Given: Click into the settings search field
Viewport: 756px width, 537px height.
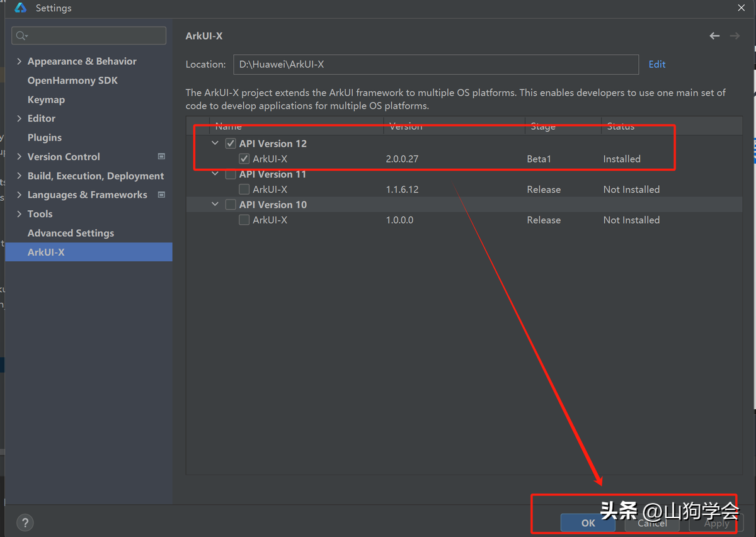Looking at the screenshot, I should [x=89, y=36].
